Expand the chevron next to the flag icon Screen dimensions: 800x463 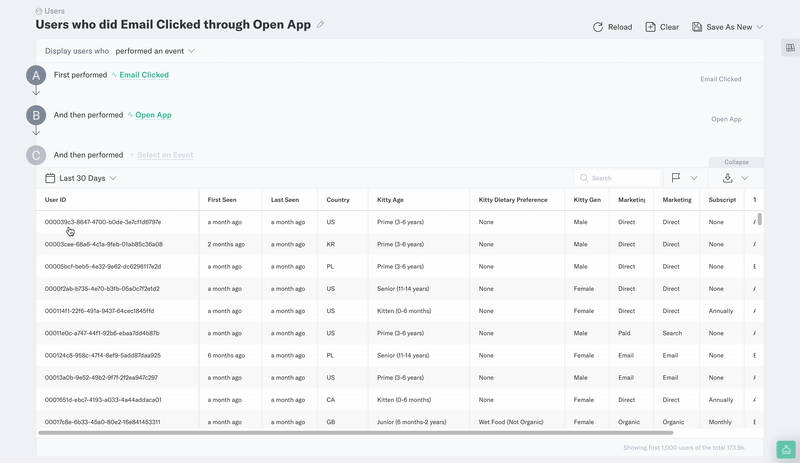click(x=694, y=178)
